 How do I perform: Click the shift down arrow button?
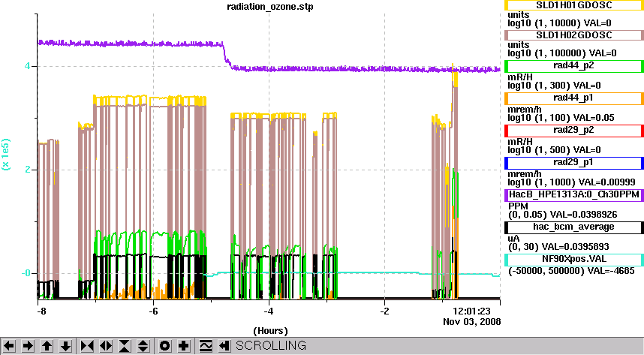65,346
